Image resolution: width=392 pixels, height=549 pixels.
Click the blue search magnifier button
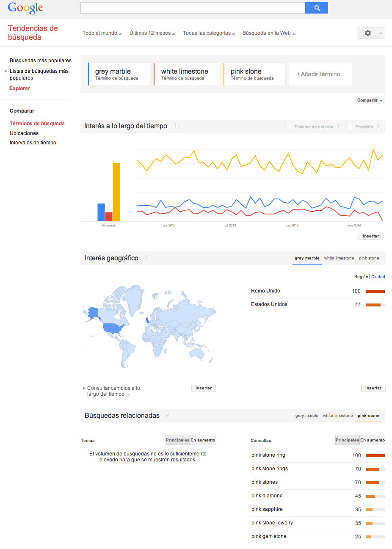coord(317,8)
